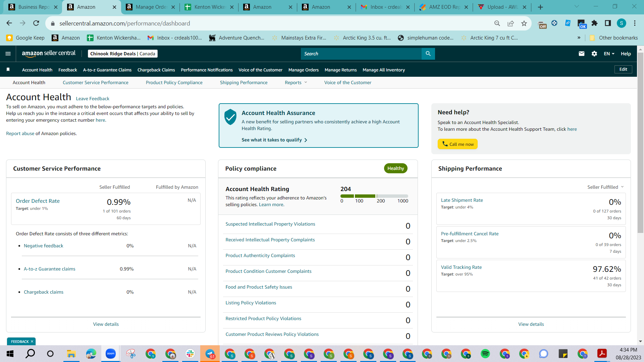The image size is (644, 362).
Task: Open the Late Shipment Rate link
Action: 462,200
